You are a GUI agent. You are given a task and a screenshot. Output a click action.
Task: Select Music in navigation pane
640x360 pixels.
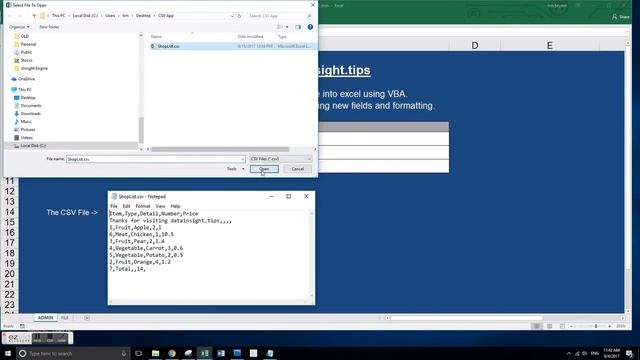[26, 122]
